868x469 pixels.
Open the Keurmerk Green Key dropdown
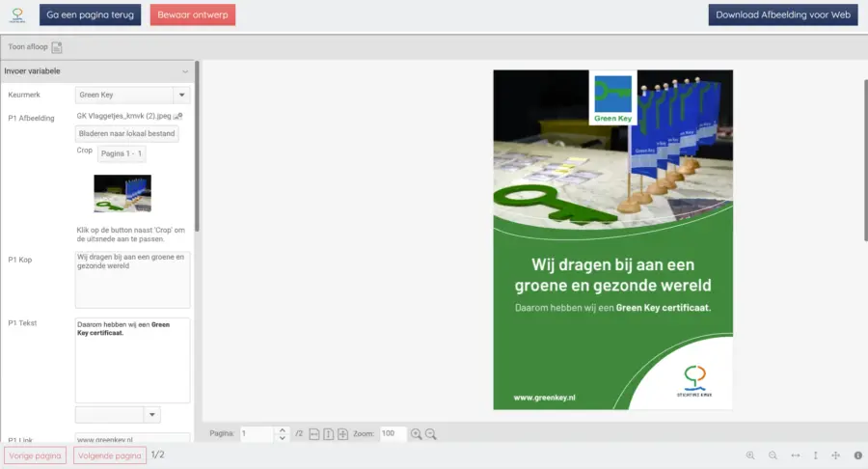coord(180,95)
